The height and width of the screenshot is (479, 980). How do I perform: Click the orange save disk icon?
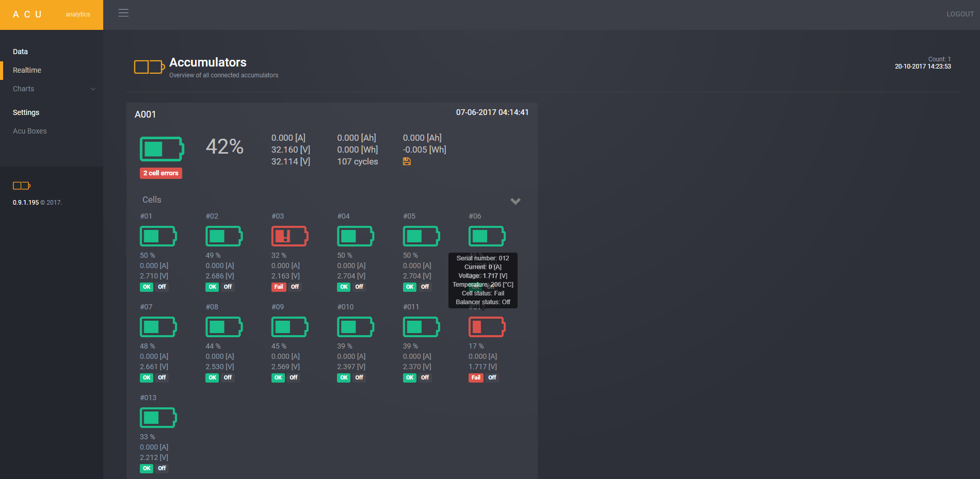407,161
